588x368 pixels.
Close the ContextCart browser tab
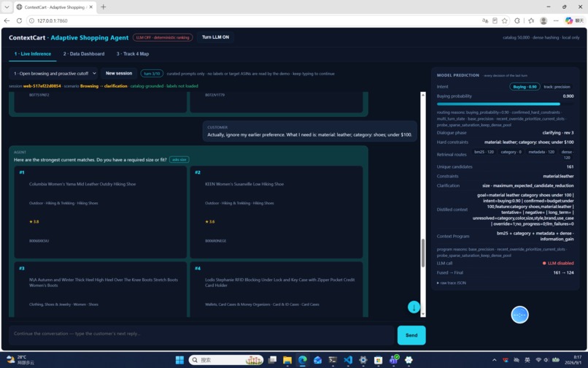click(x=90, y=7)
